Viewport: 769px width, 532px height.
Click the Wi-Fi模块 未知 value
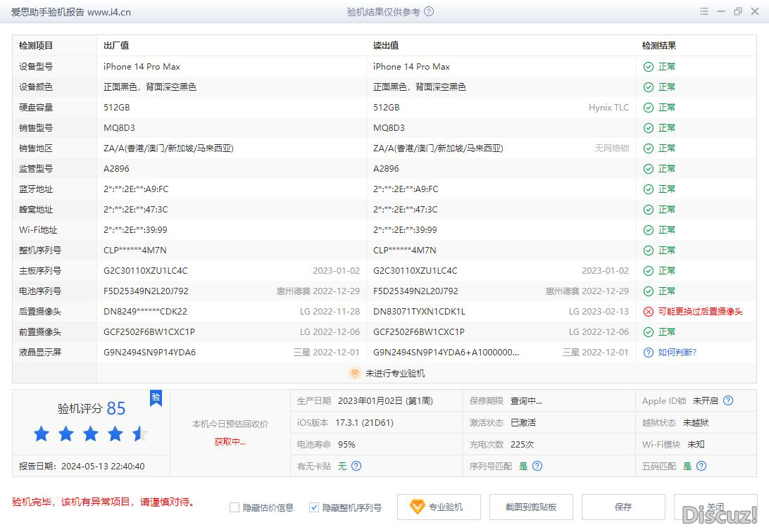coord(696,444)
